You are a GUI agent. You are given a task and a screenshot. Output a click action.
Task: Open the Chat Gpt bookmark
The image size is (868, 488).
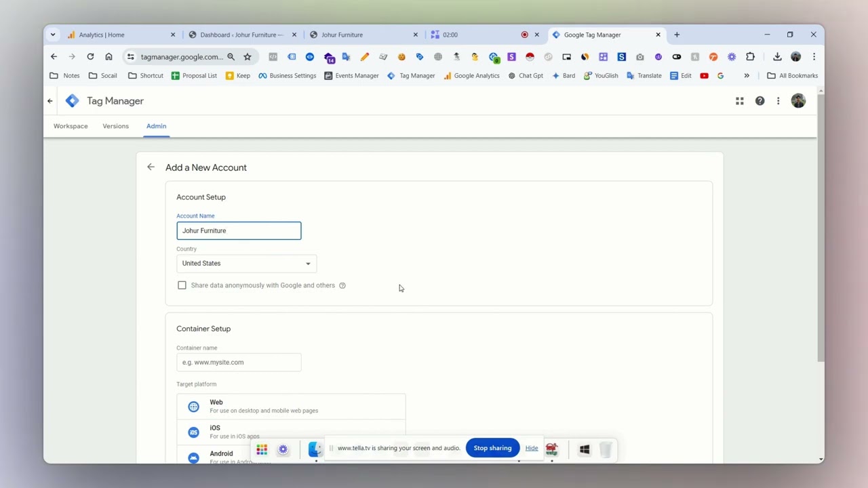click(x=526, y=76)
